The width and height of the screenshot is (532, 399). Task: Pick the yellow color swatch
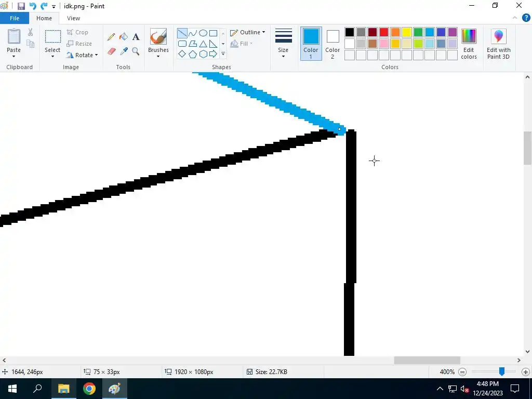[x=406, y=32]
